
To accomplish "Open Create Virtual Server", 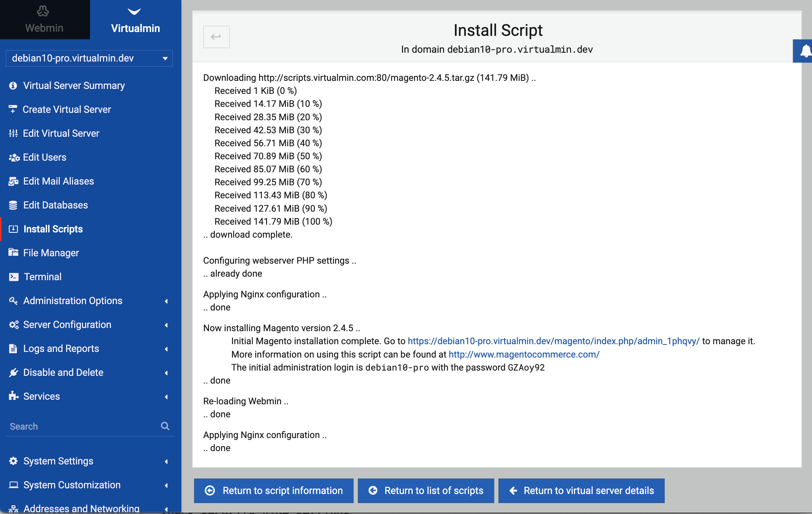I will pyautogui.click(x=67, y=109).
